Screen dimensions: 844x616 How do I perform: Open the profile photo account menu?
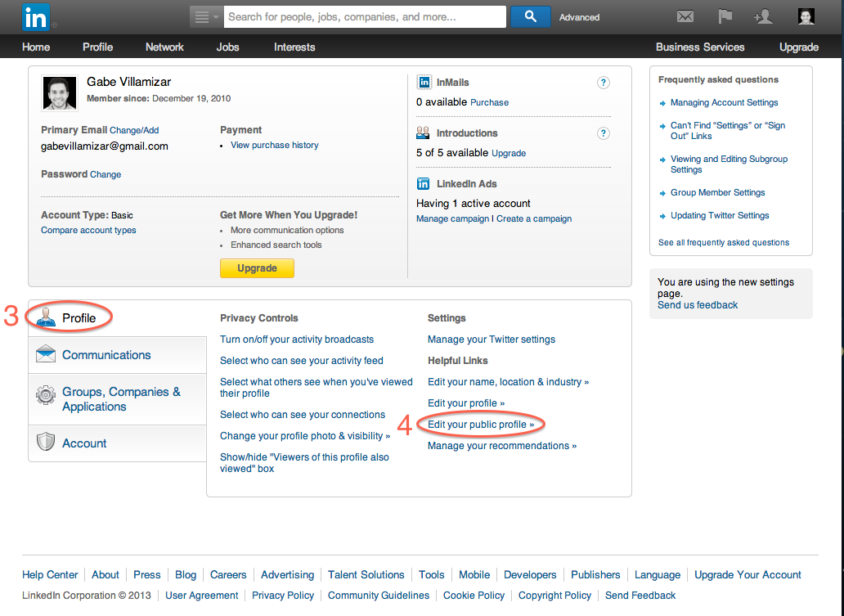point(805,16)
